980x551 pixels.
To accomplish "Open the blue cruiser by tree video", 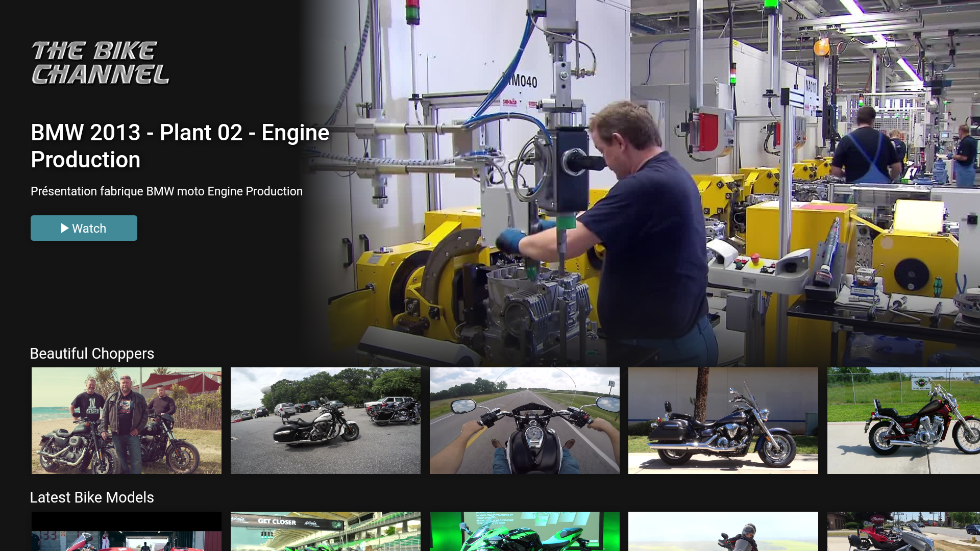I will (x=723, y=421).
